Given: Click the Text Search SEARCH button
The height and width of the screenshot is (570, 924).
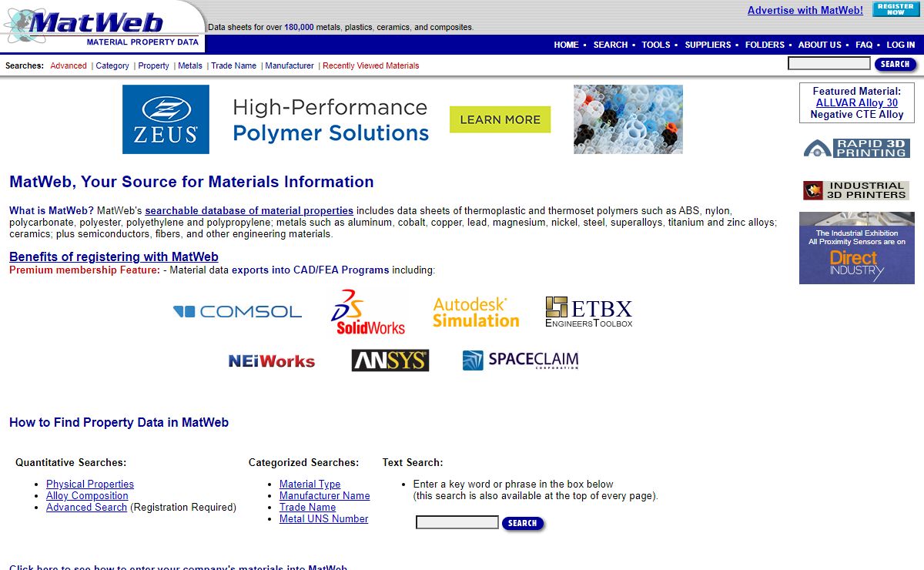Looking at the screenshot, I should 523,523.
